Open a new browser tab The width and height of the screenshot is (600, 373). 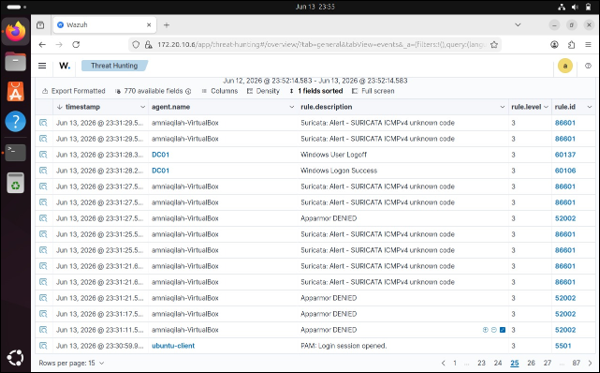(x=166, y=25)
